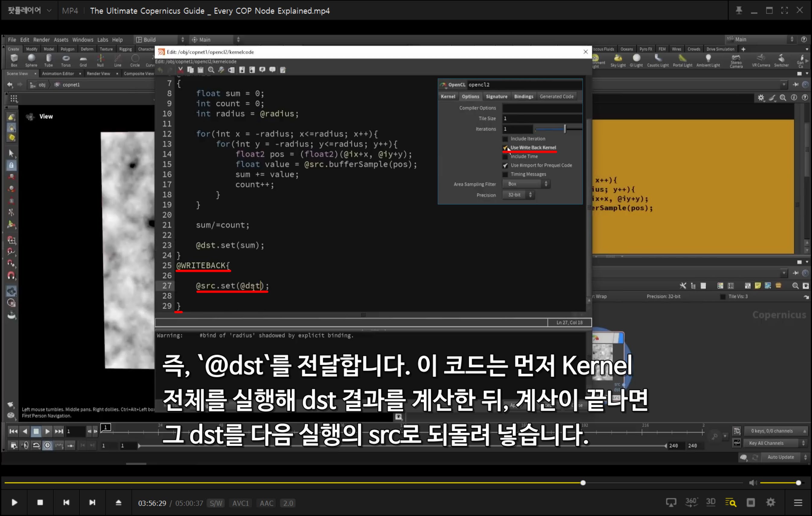Enable the Timing Messages checkbox

coord(505,174)
